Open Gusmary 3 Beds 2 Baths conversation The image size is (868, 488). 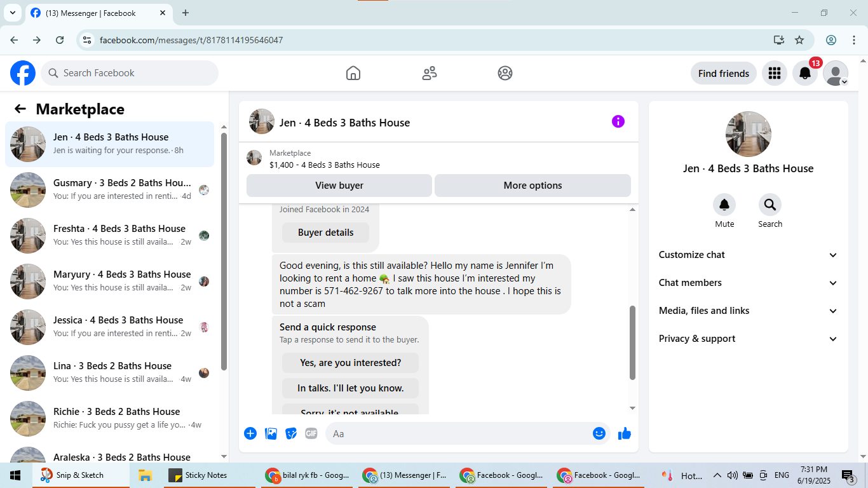(x=110, y=189)
